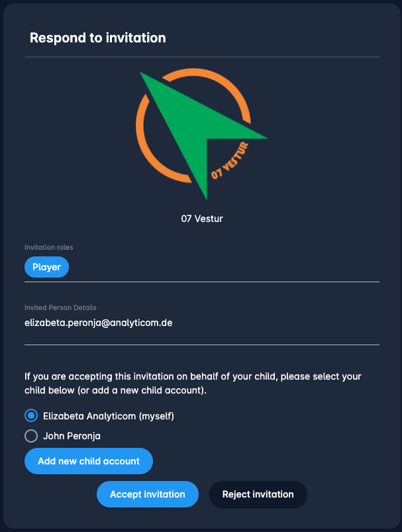Reject the invitation
Viewport: 402px width, 532px height.
258,494
